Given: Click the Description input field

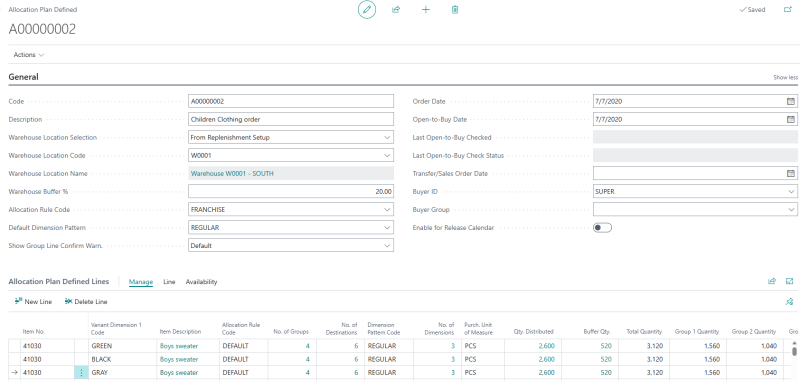Looking at the screenshot, I should 291,119.
